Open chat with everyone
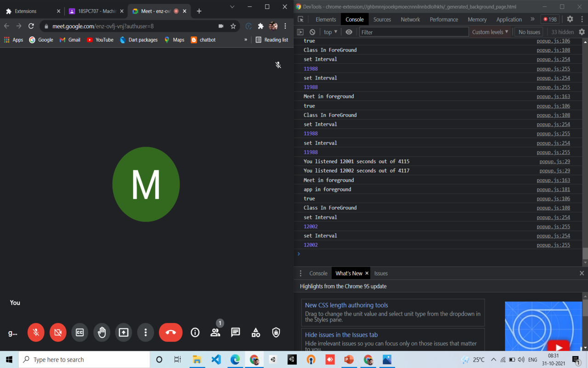 [x=236, y=332]
